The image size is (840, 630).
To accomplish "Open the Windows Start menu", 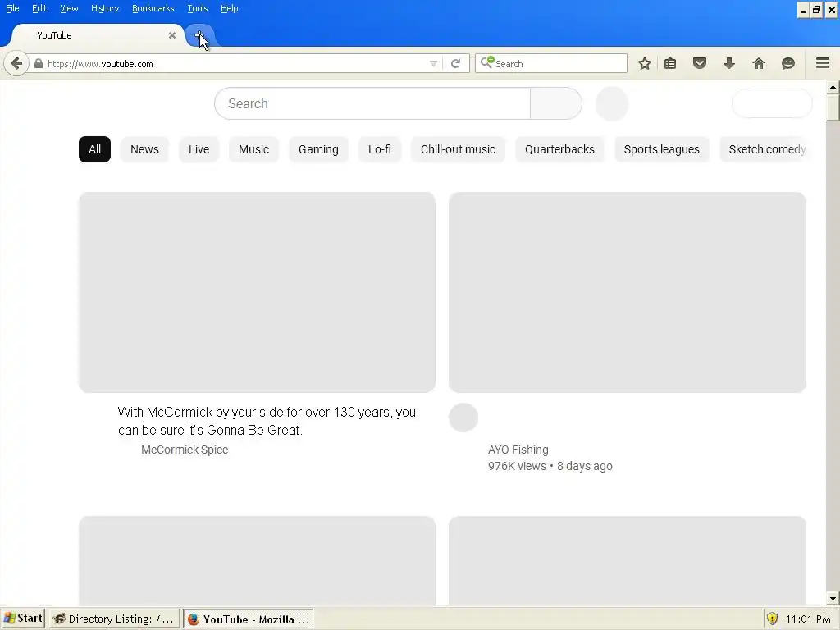I will [x=23, y=619].
